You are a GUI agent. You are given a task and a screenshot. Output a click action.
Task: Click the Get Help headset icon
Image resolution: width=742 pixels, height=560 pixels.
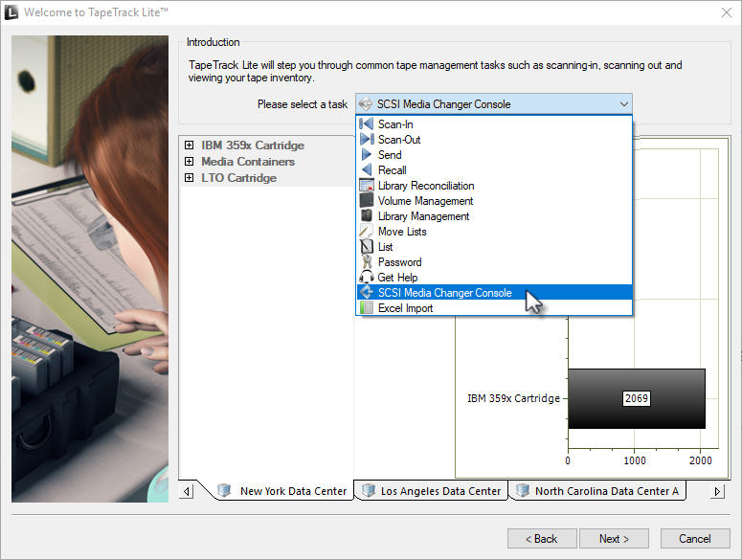point(367,278)
